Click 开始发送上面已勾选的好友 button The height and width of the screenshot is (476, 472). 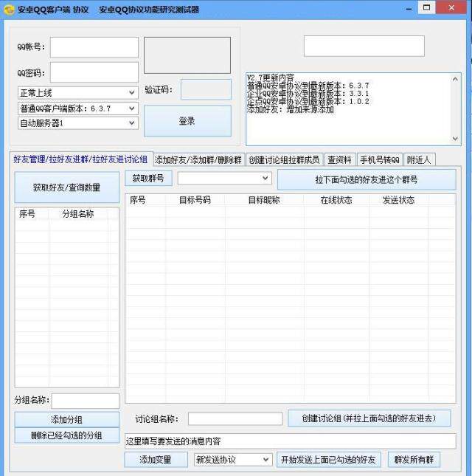coord(328,460)
